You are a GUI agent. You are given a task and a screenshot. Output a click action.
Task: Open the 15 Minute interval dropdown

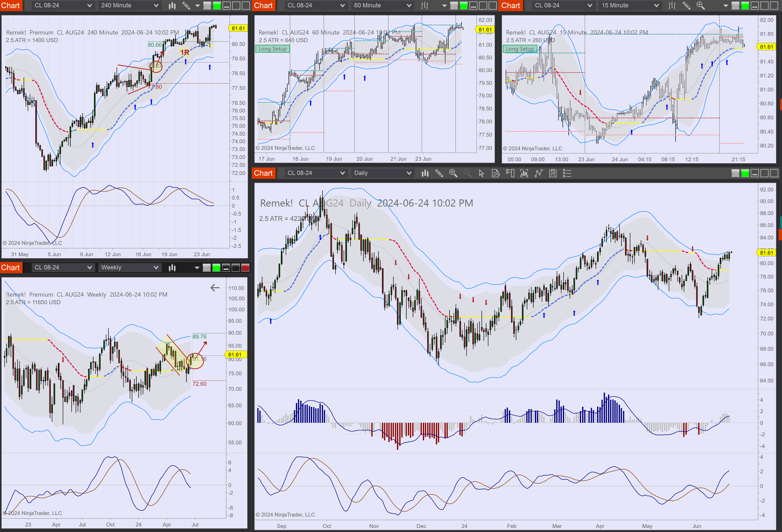(629, 5)
